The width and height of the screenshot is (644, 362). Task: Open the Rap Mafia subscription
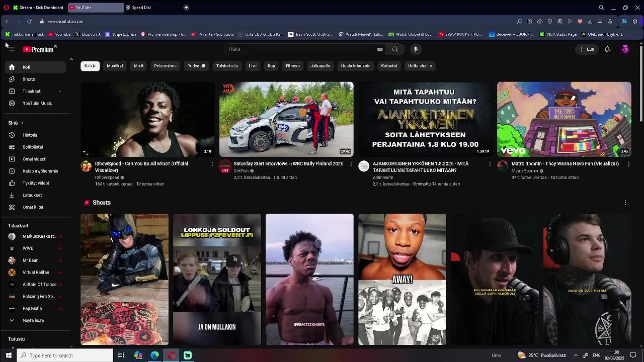click(35, 309)
